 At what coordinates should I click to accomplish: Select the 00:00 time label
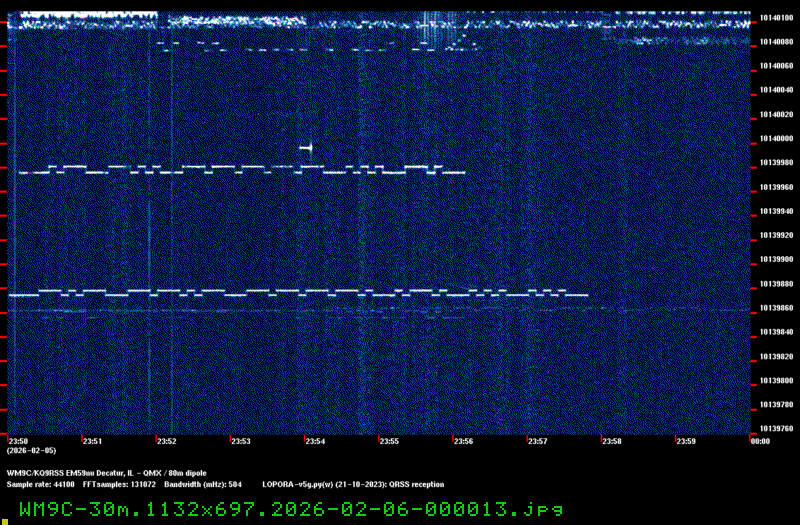coord(760,441)
